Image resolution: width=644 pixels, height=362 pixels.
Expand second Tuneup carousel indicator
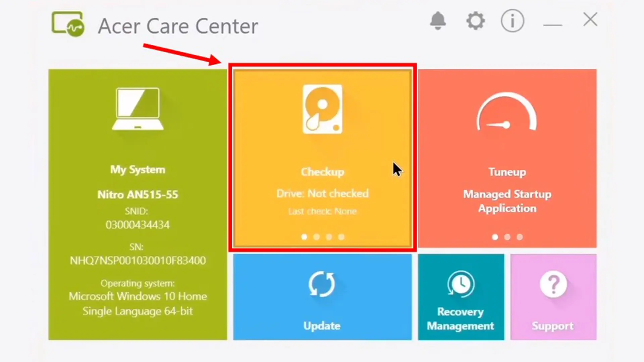pyautogui.click(x=507, y=237)
